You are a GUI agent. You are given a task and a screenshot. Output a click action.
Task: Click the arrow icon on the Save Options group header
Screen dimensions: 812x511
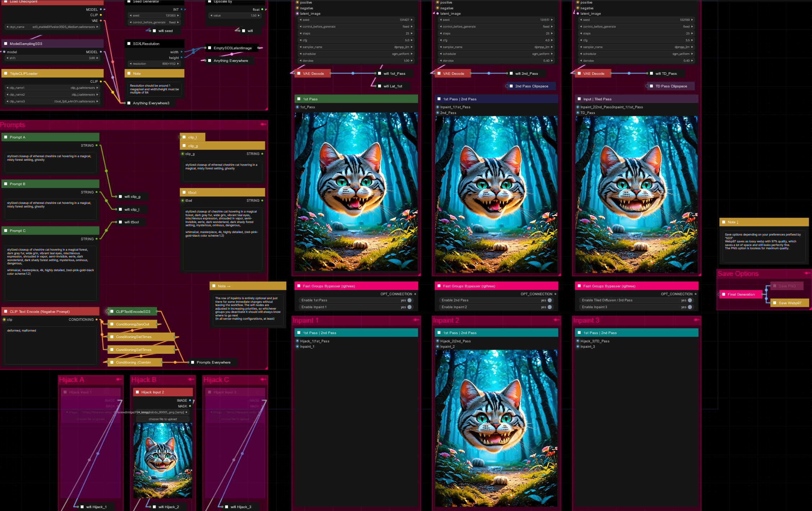point(807,273)
